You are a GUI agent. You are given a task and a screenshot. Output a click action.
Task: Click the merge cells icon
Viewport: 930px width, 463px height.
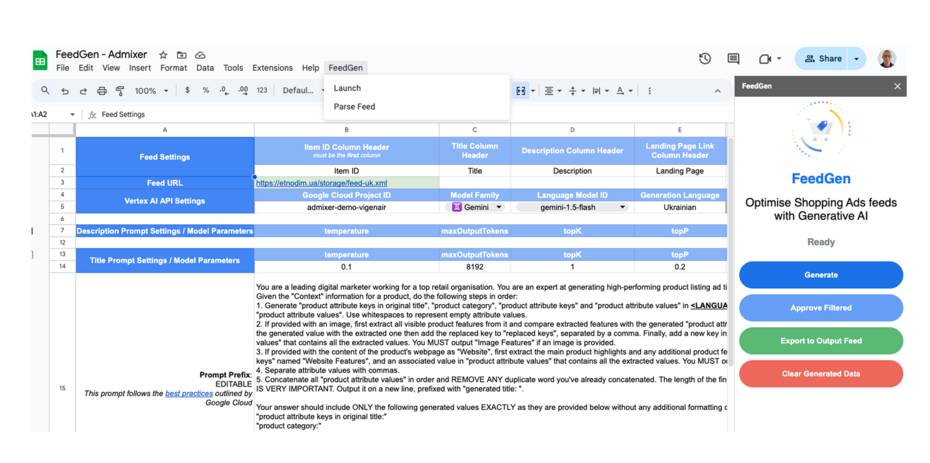[x=521, y=91]
